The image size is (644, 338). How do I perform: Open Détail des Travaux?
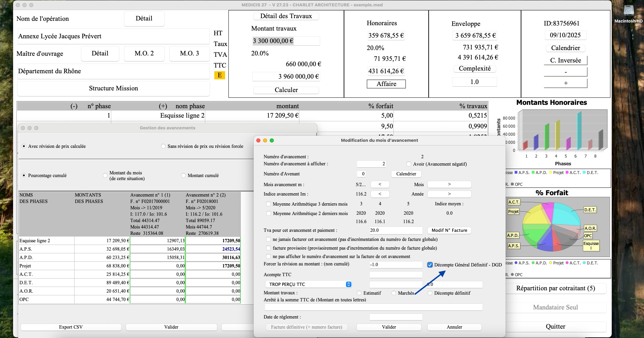point(286,16)
